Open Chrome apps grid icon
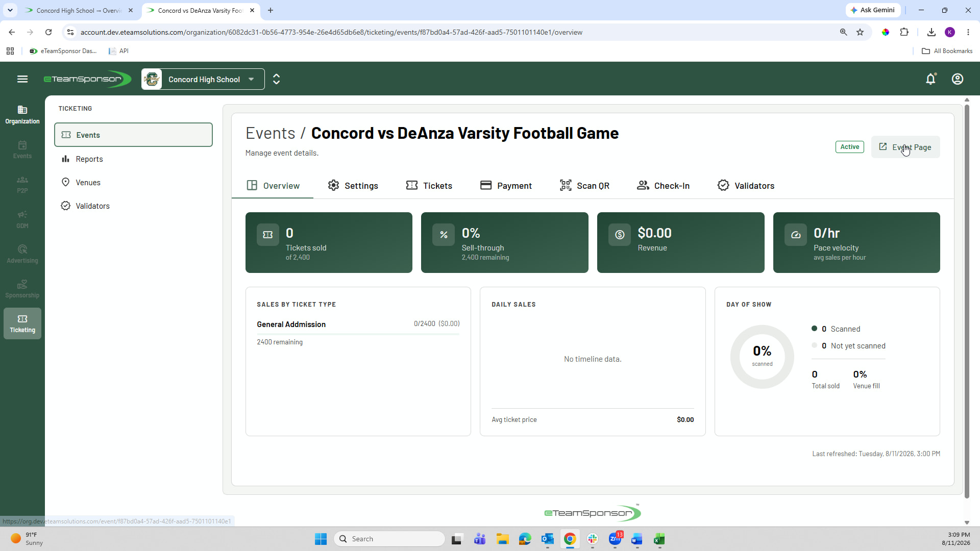The height and width of the screenshot is (551, 980). [x=10, y=51]
